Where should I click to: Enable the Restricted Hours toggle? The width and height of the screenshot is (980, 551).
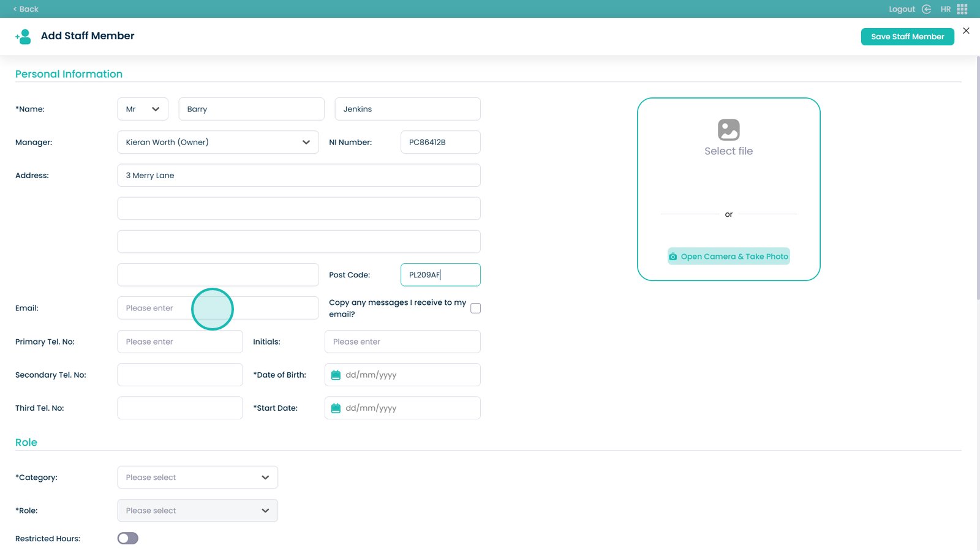[x=128, y=538]
